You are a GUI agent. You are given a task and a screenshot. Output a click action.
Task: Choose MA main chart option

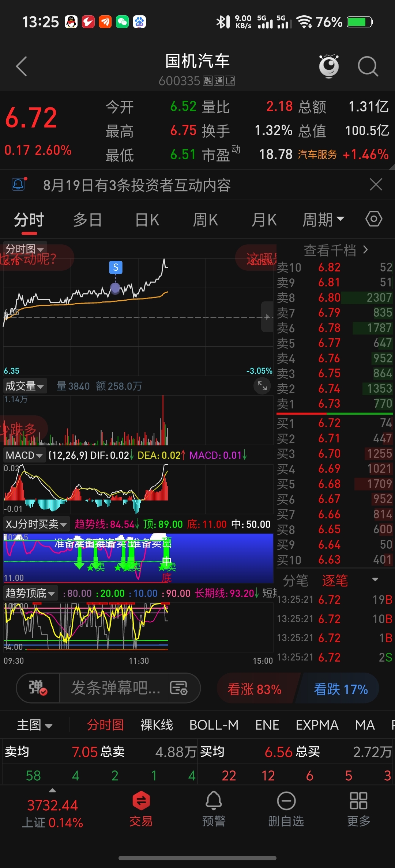(x=365, y=725)
